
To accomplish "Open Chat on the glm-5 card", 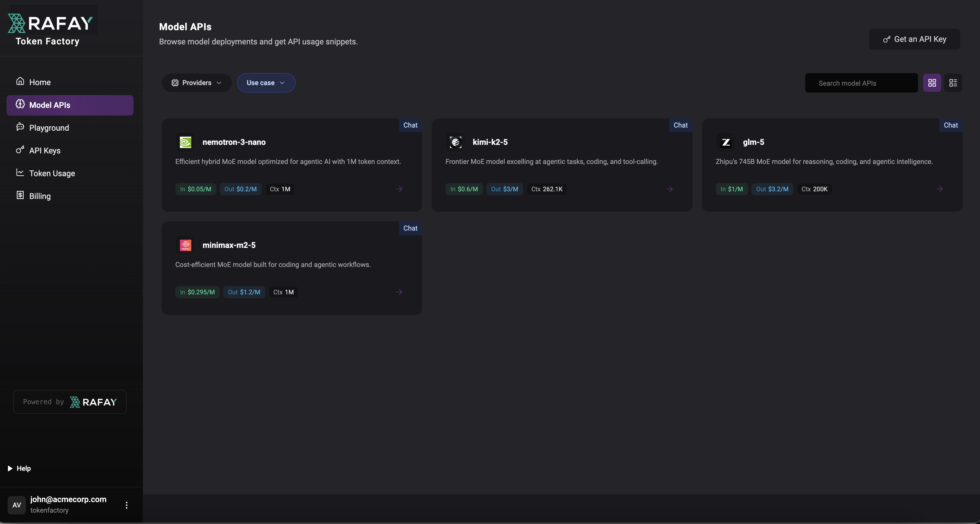I will [951, 125].
